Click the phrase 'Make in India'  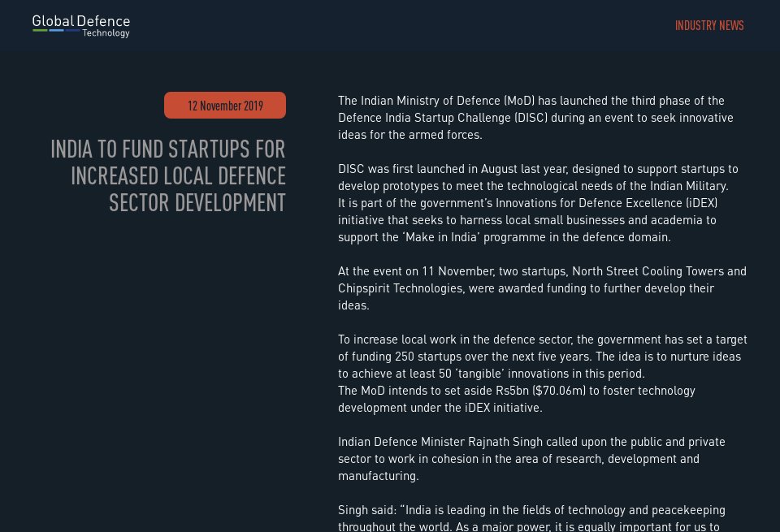[440, 237]
